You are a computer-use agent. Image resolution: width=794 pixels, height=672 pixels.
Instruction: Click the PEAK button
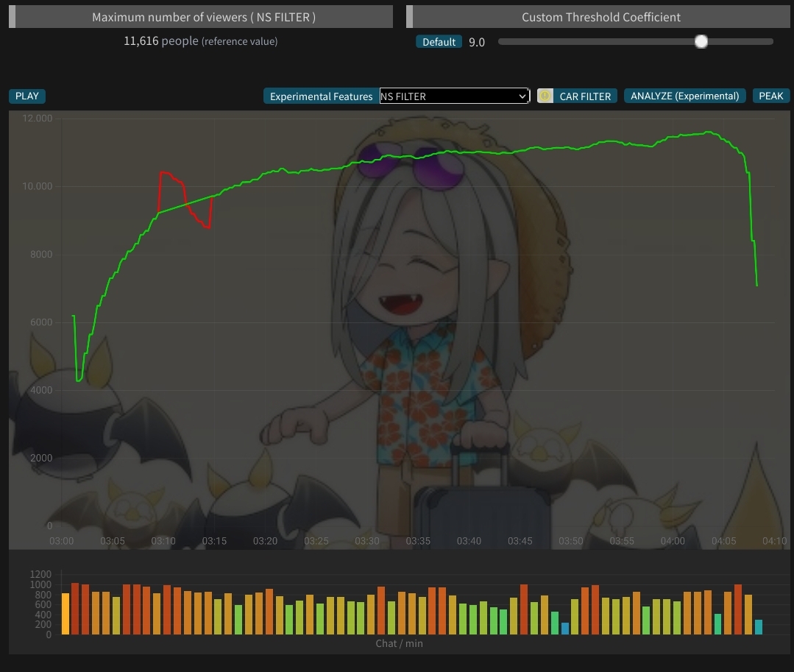coord(770,96)
